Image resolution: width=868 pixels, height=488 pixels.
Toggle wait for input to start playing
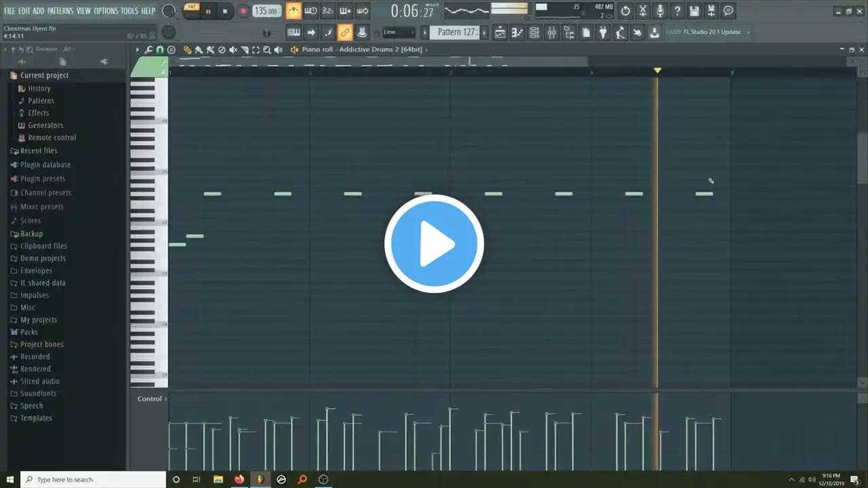coord(311,11)
